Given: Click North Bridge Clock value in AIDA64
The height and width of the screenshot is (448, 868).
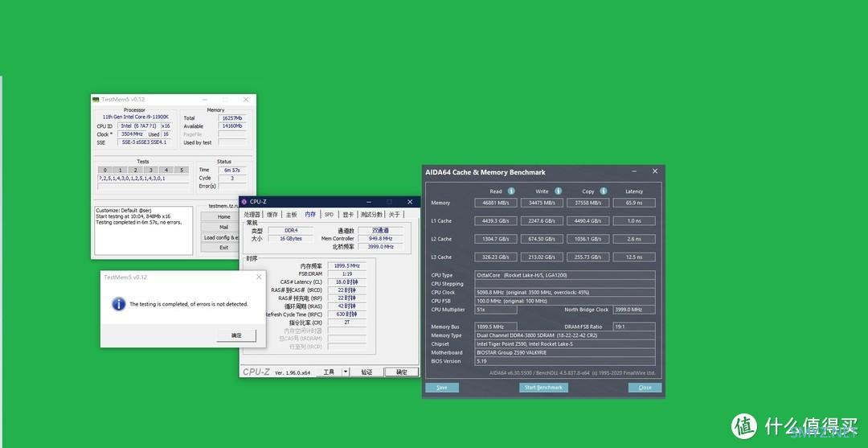Looking at the screenshot, I should 634,310.
